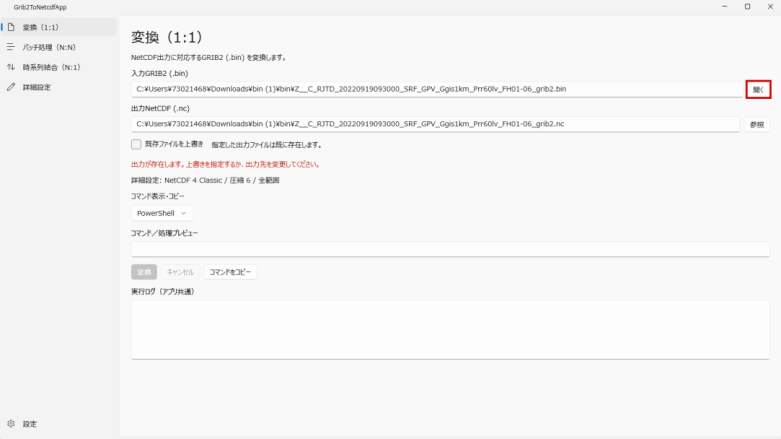
Task: Open 設定 at the sidebar bottom
Action: pos(59,424)
